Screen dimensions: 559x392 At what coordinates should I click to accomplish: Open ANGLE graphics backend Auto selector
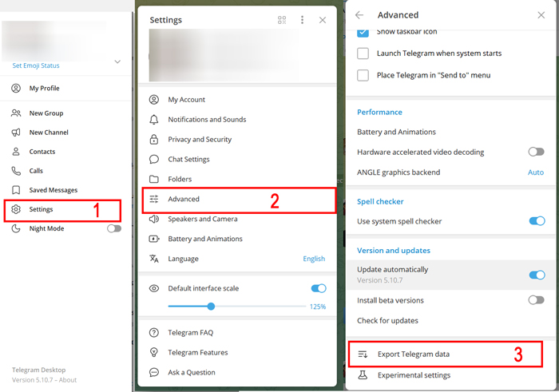point(536,172)
